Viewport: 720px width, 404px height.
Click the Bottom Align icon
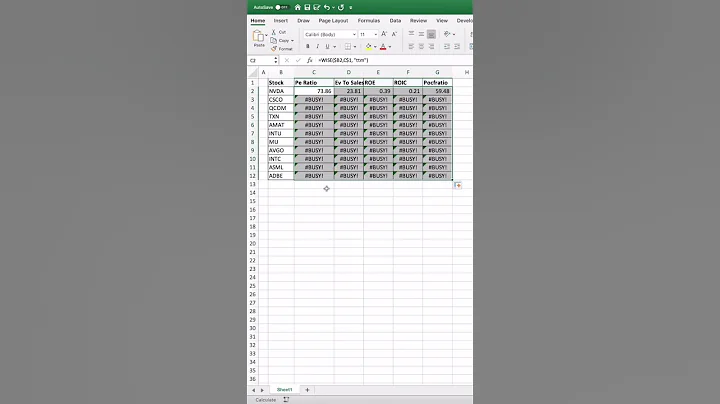click(431, 34)
